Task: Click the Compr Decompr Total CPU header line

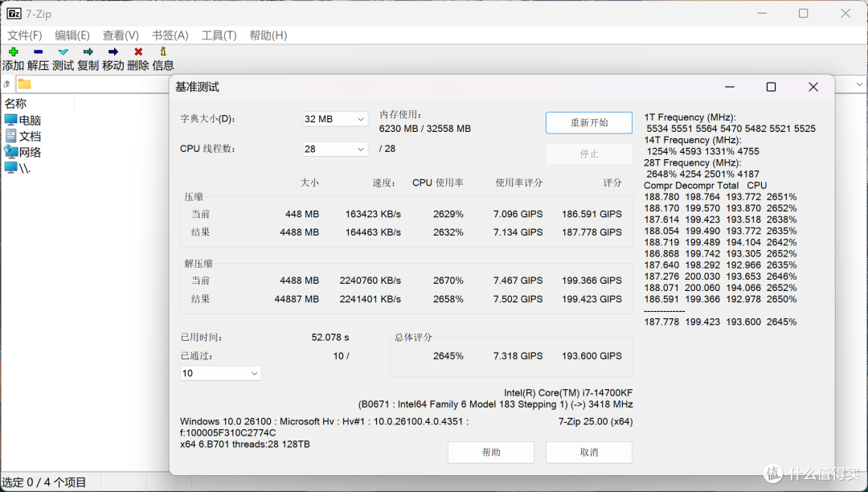Action: (706, 186)
